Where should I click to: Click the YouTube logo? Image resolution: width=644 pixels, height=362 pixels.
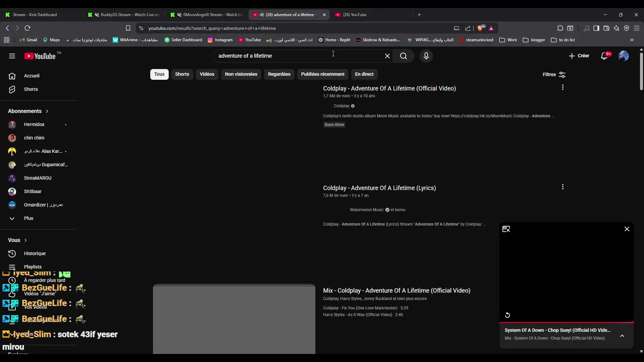[40, 56]
